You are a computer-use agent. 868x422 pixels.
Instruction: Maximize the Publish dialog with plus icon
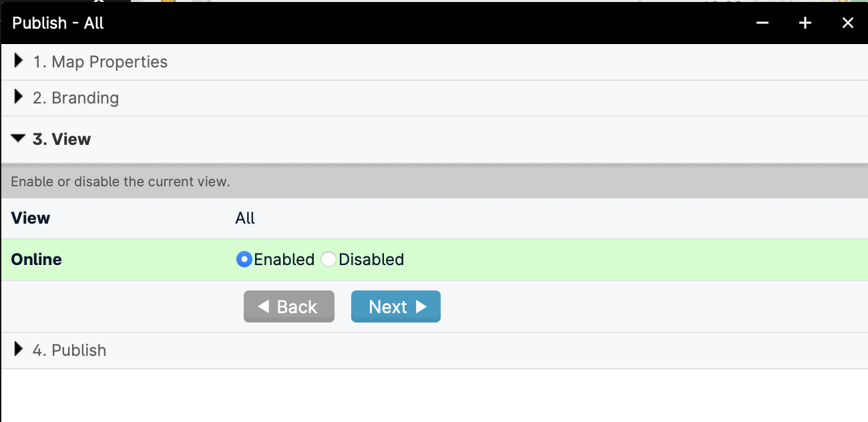tap(805, 23)
